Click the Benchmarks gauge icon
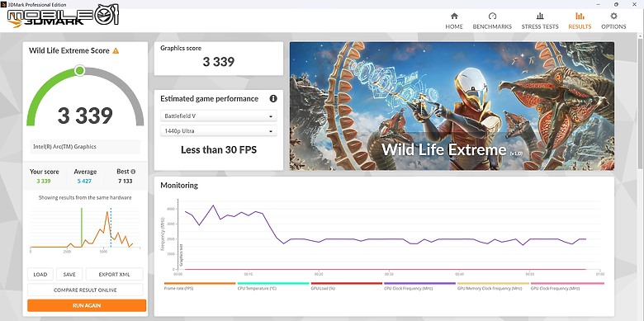The image size is (644, 321). pos(492,16)
